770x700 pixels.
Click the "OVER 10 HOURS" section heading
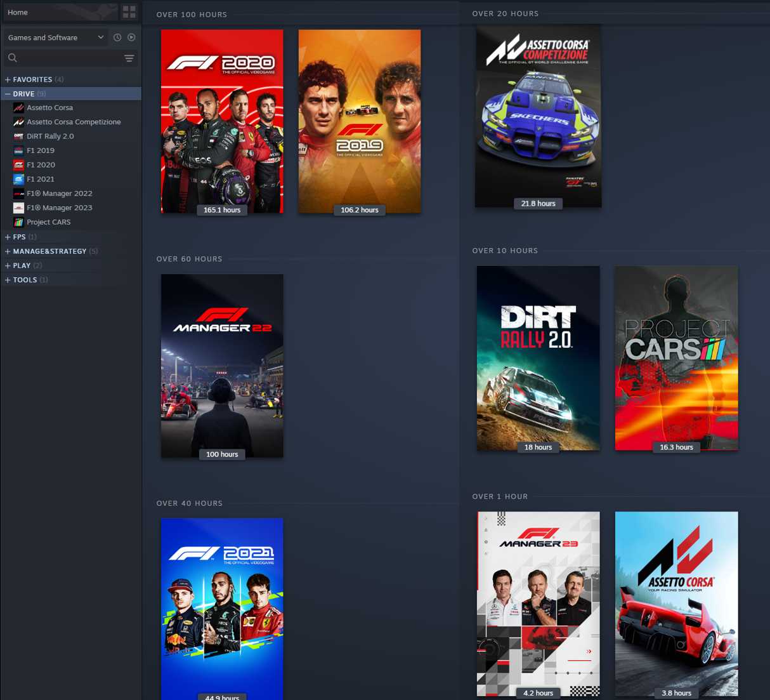point(505,251)
